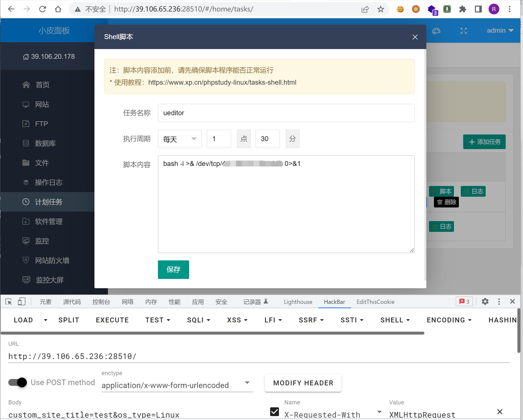Open the admin user dropdown
The image size is (523, 420).
pyautogui.click(x=500, y=31)
